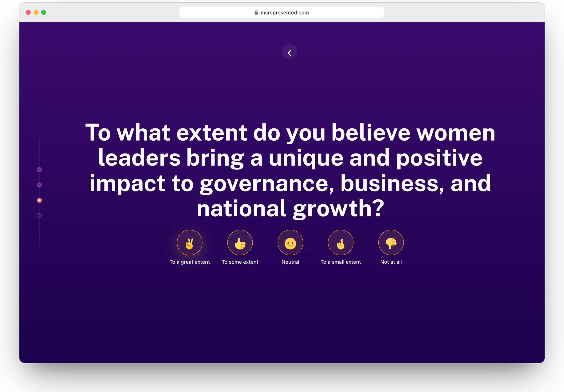Jump to the second progress step dot

click(39, 185)
